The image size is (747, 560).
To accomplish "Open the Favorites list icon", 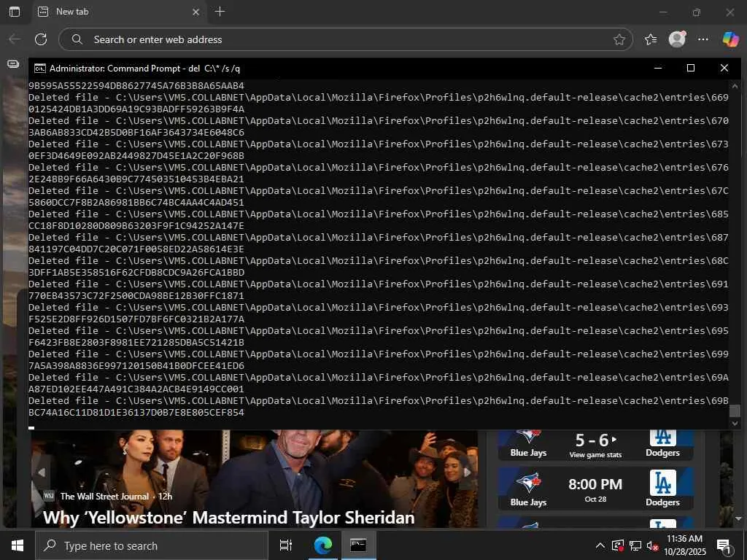I will click(x=650, y=39).
